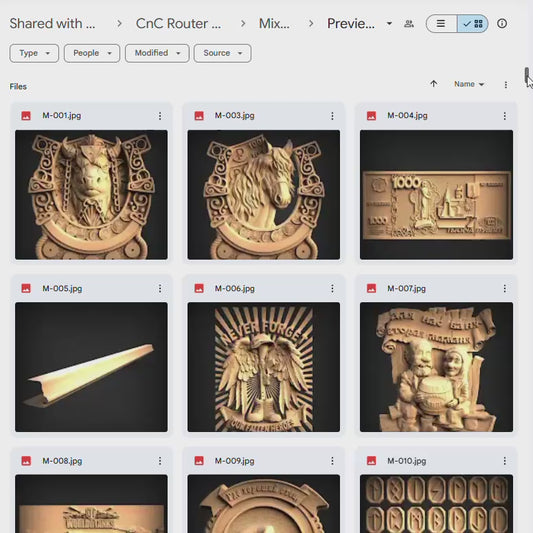533x533 pixels.
Task: Select the grid layout view
Action: [473, 23]
